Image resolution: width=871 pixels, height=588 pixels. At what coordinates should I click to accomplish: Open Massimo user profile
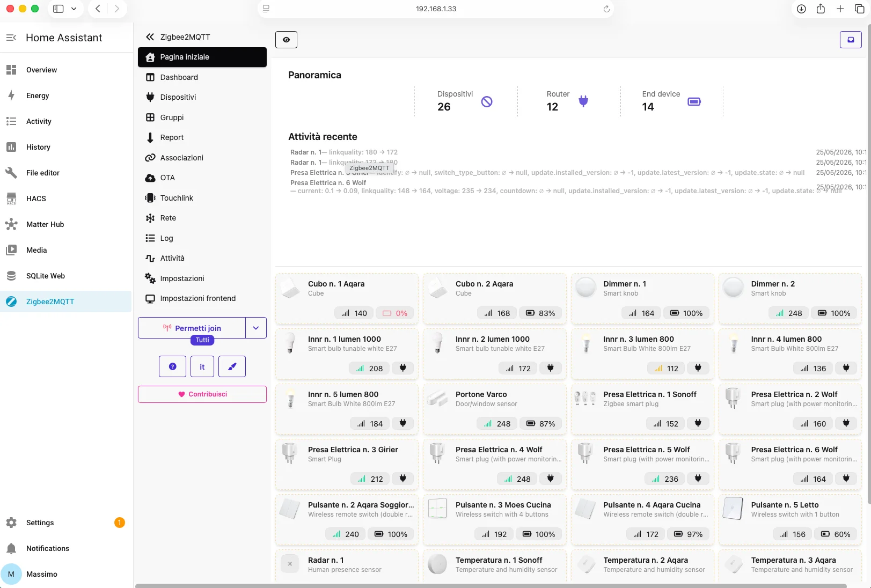[x=65, y=574]
